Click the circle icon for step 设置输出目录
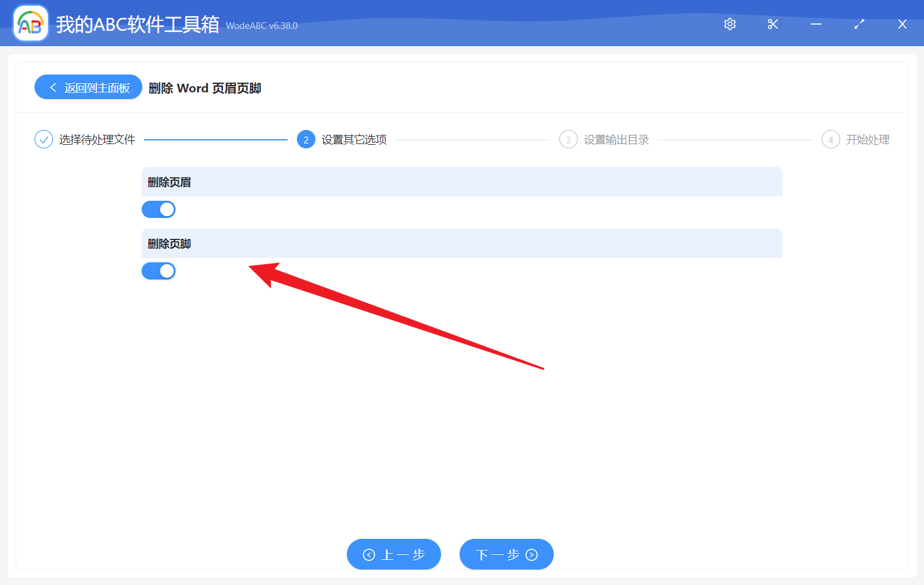The height and width of the screenshot is (585, 924). click(568, 139)
